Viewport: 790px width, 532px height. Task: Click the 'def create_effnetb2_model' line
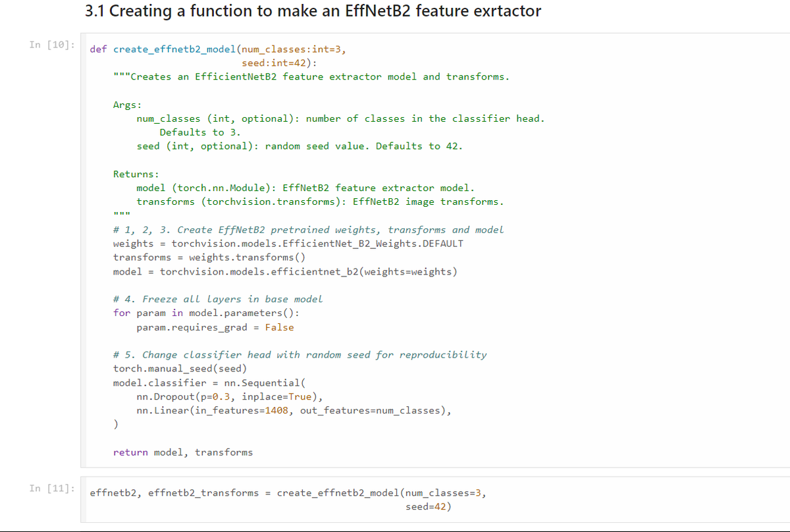pyautogui.click(x=218, y=49)
